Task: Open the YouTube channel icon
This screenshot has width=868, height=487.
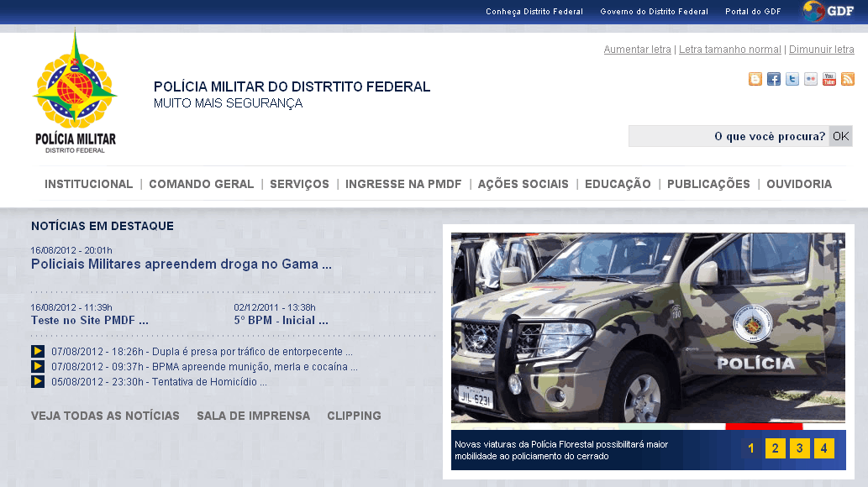Action: [829, 79]
